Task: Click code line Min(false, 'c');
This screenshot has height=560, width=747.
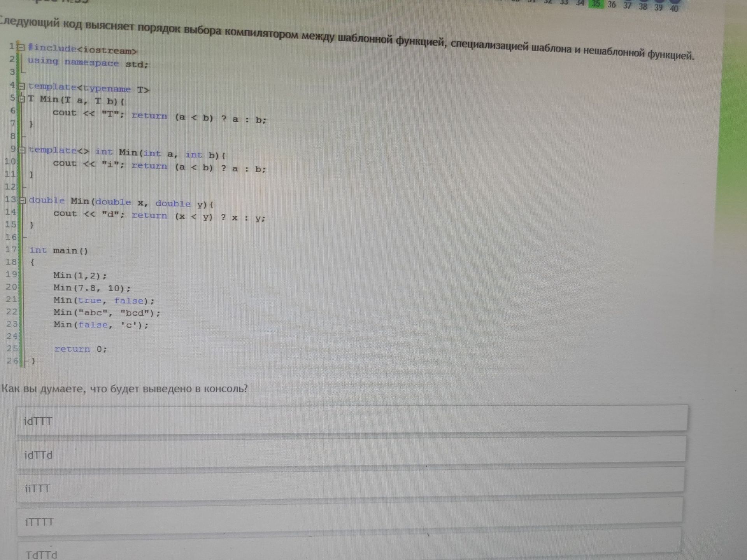Action: point(101,324)
